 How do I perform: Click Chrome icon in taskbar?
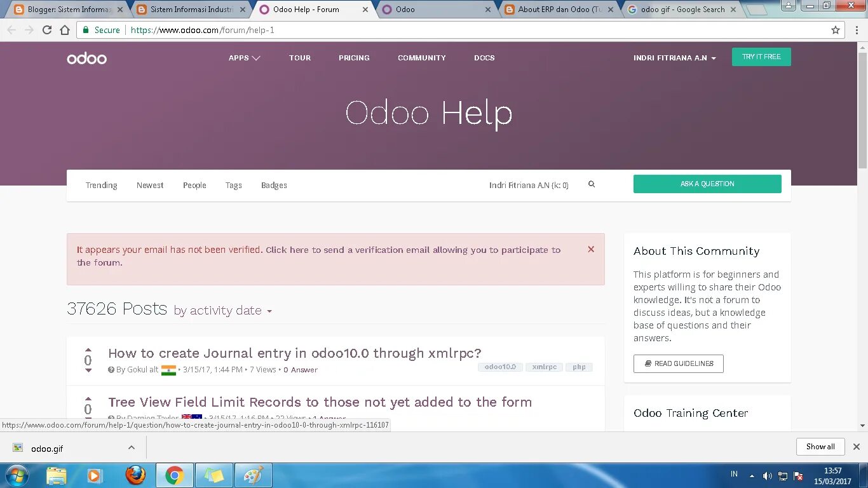click(174, 475)
